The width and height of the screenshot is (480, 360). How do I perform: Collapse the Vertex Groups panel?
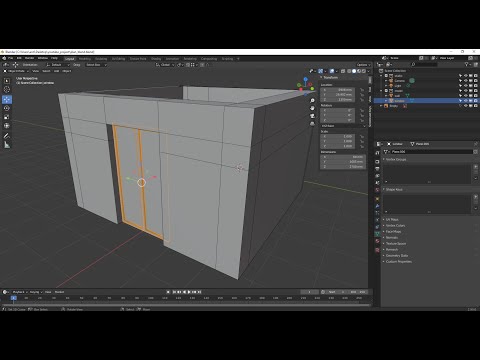(395, 159)
